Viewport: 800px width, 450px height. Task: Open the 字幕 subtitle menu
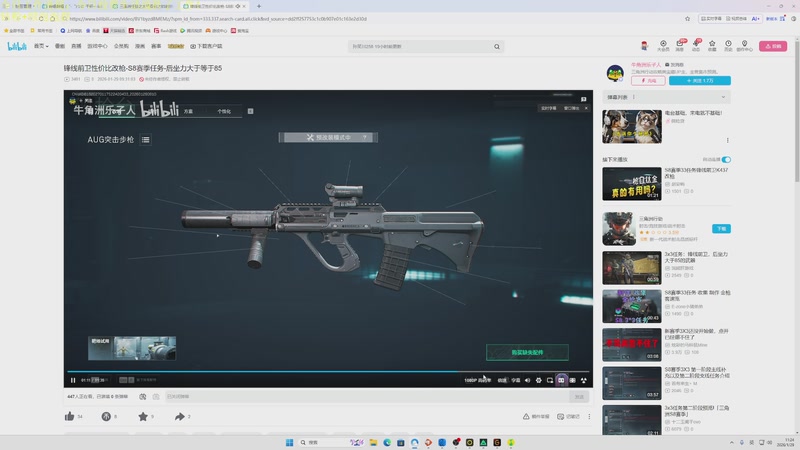coord(516,380)
